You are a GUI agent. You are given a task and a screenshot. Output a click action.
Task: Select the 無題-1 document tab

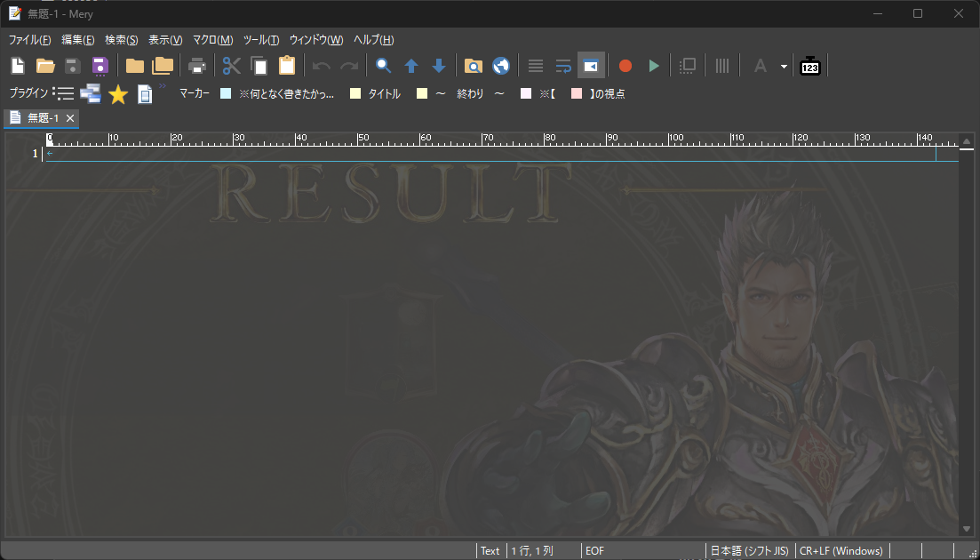41,118
